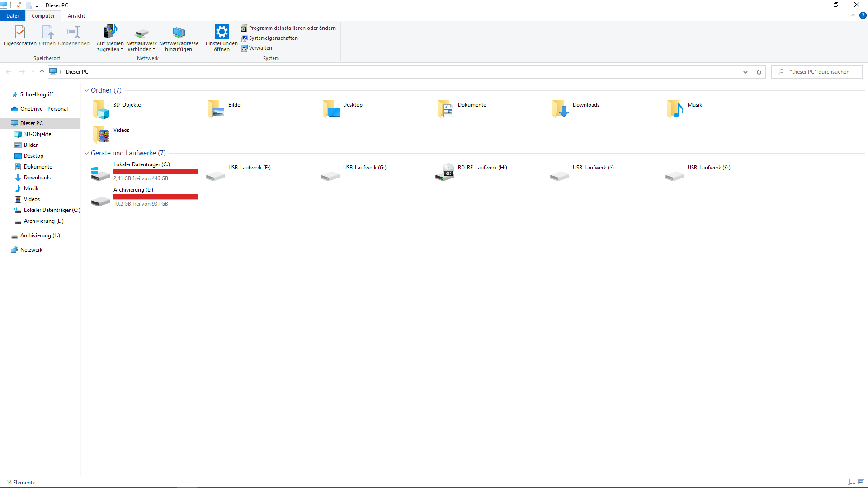Screen dimensions: 868x488
Task: Select the Videos folder icon
Action: click(101, 135)
